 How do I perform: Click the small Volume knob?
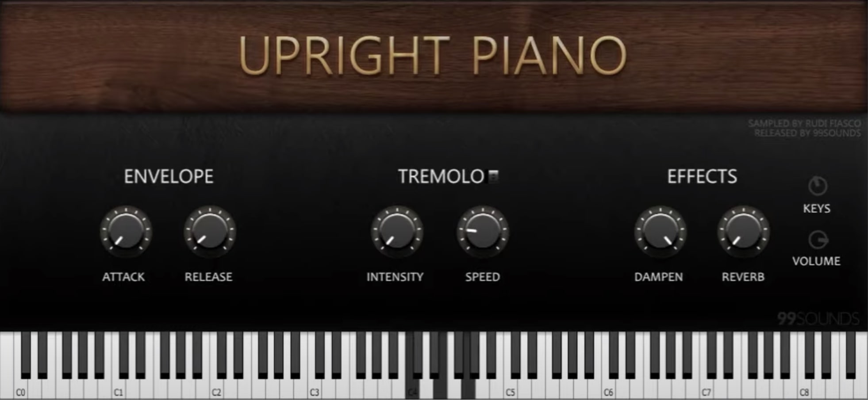[x=818, y=240]
